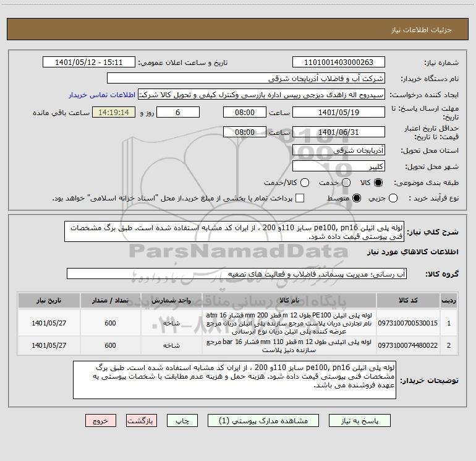
Task: Click the شماره نیاز field 1101001403000263
Action: [x=339, y=62]
